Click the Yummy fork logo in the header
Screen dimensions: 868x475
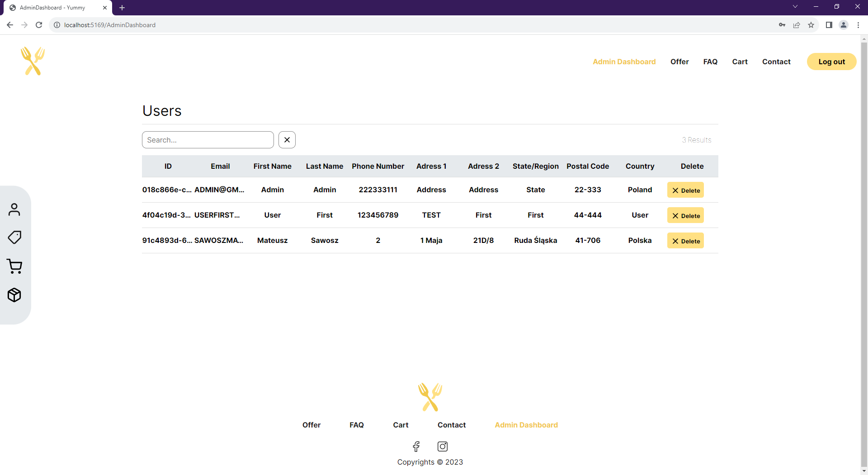point(32,61)
